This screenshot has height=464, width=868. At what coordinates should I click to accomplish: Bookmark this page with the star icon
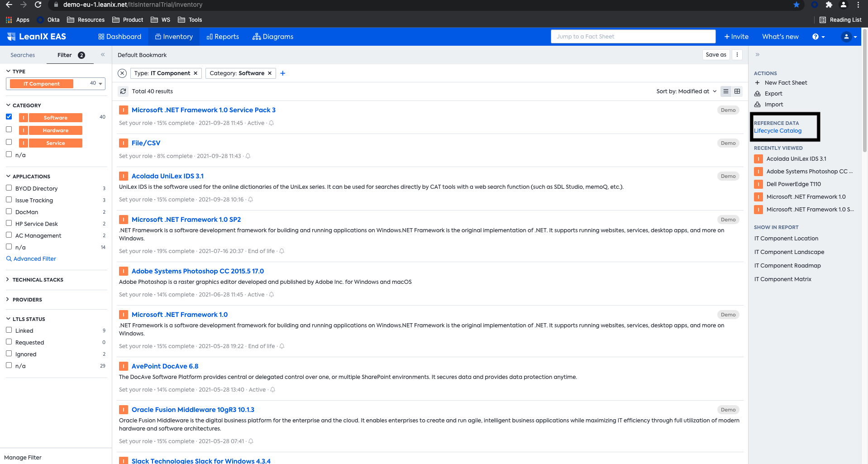(796, 5)
